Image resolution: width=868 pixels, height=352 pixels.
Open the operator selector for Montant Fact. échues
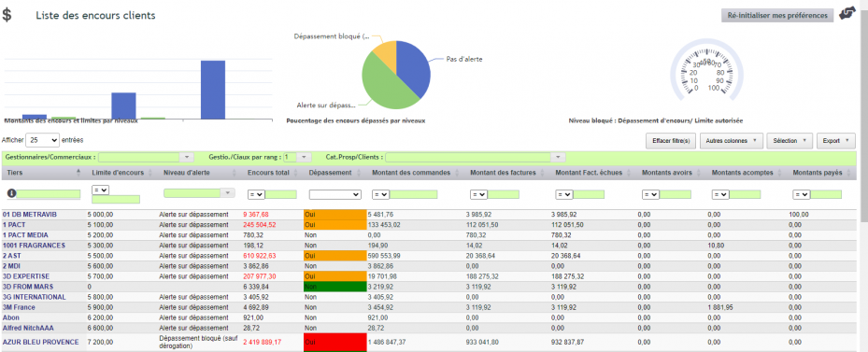point(563,195)
